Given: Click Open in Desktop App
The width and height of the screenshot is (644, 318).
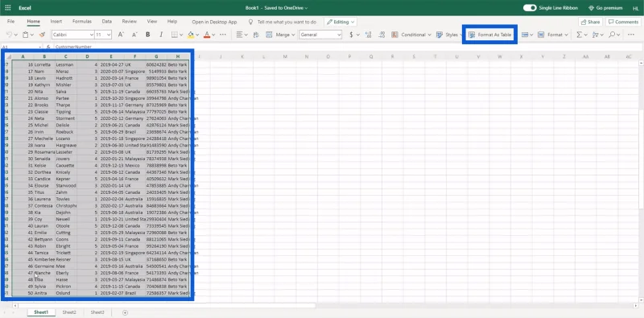Looking at the screenshot, I should click(x=214, y=22).
